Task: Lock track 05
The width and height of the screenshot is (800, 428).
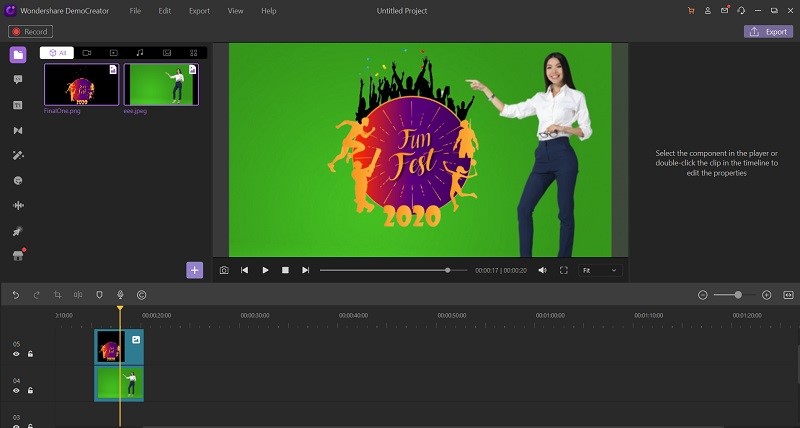Action: (x=30, y=354)
